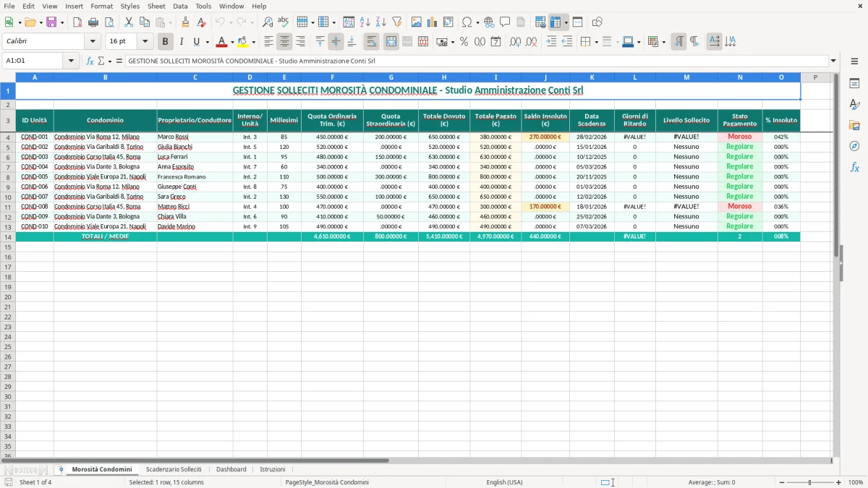Toggle Right-To-Left paragraph direction
This screenshot has height=488, width=868.
694,42
